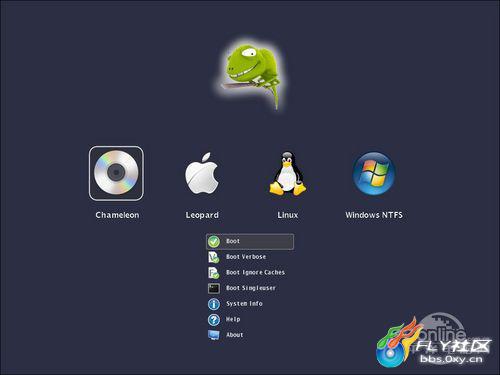Click the Leopard volume label
This screenshot has height=375, width=500.
(x=202, y=215)
